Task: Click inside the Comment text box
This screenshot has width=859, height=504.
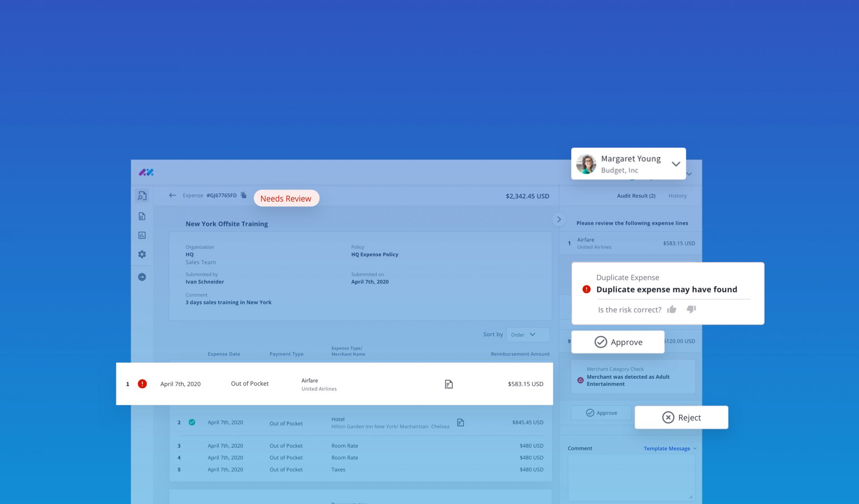Action: [x=631, y=477]
